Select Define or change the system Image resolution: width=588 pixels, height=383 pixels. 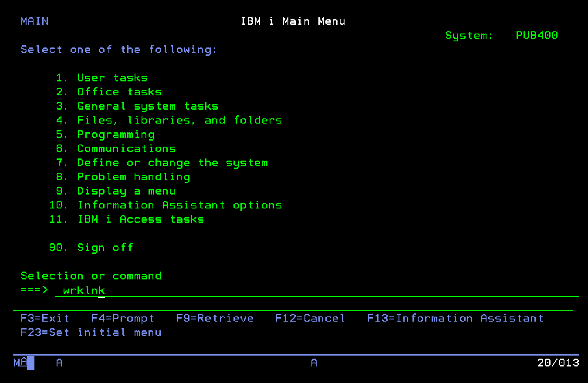[172, 163]
